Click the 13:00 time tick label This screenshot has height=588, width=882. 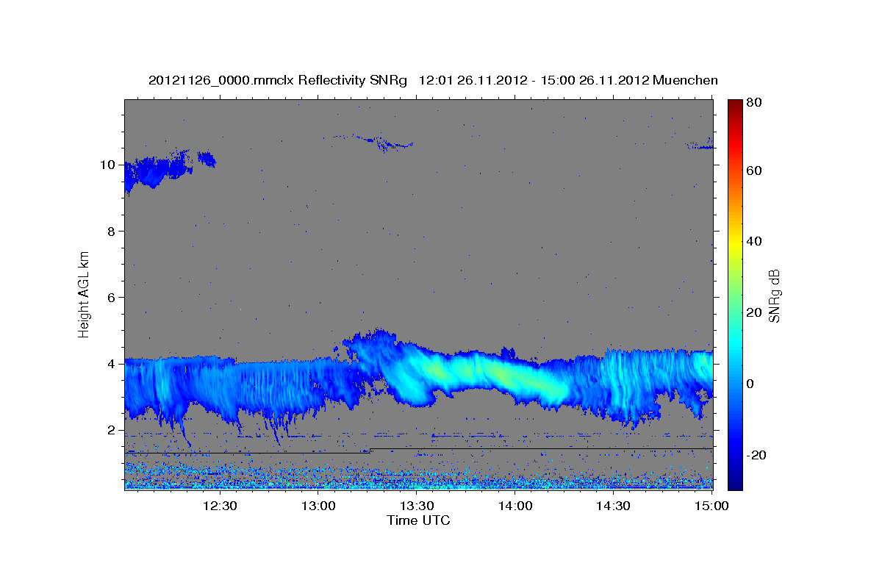(x=318, y=506)
